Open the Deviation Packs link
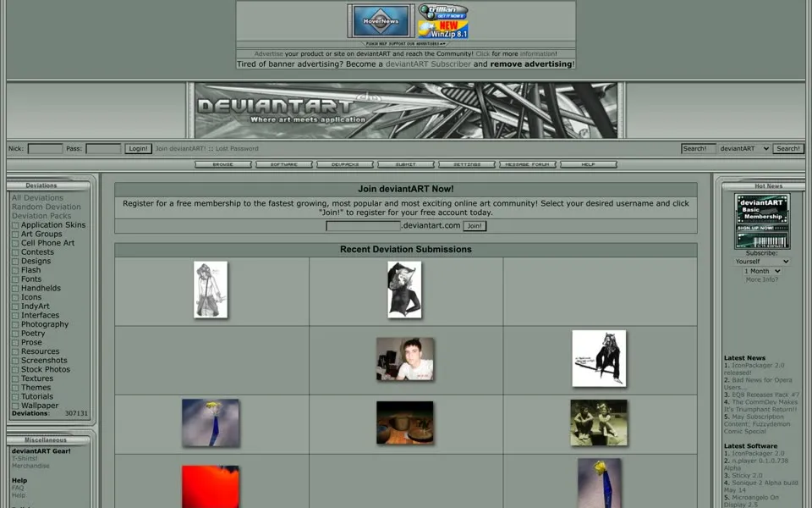The image size is (812, 508). [x=41, y=216]
